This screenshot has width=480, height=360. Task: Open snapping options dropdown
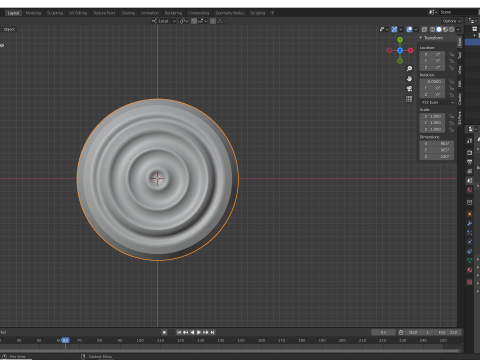point(202,21)
